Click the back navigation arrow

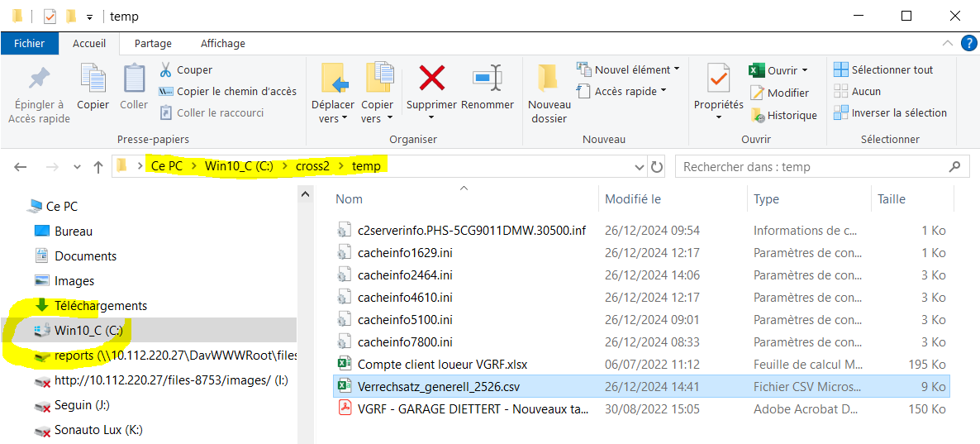tap(21, 167)
